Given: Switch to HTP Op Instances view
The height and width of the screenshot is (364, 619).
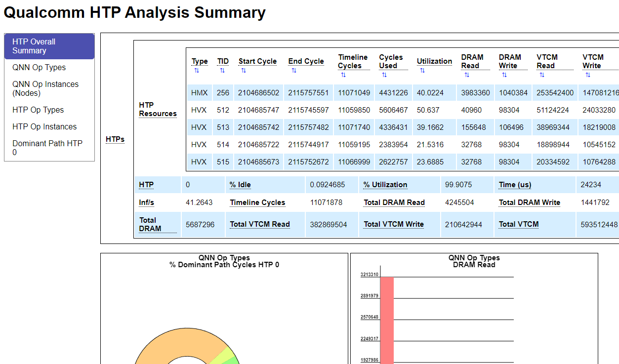Looking at the screenshot, I should click(44, 126).
